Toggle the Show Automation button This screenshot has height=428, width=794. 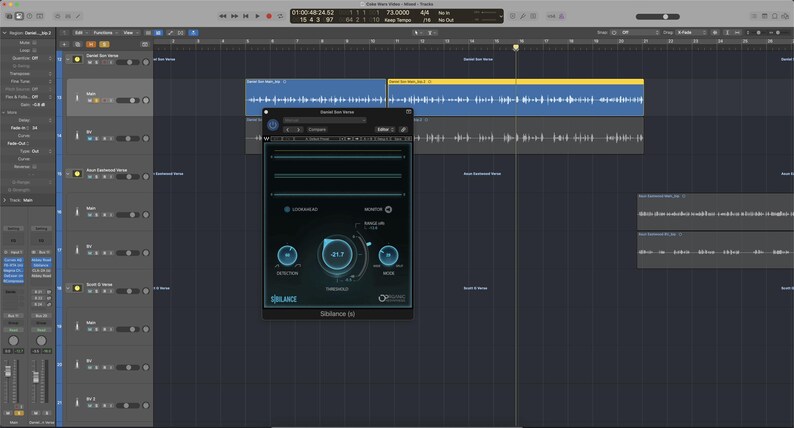click(x=171, y=32)
